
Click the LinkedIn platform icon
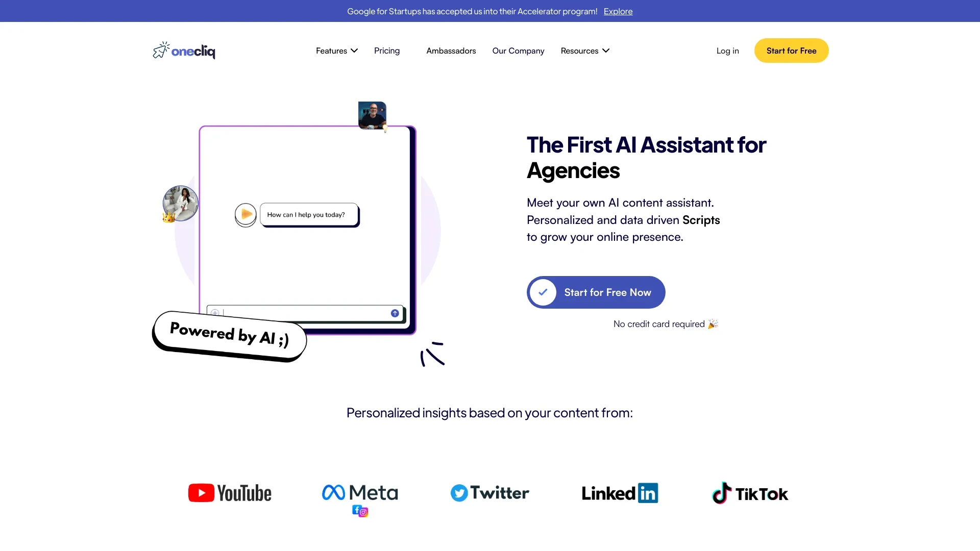coord(620,492)
